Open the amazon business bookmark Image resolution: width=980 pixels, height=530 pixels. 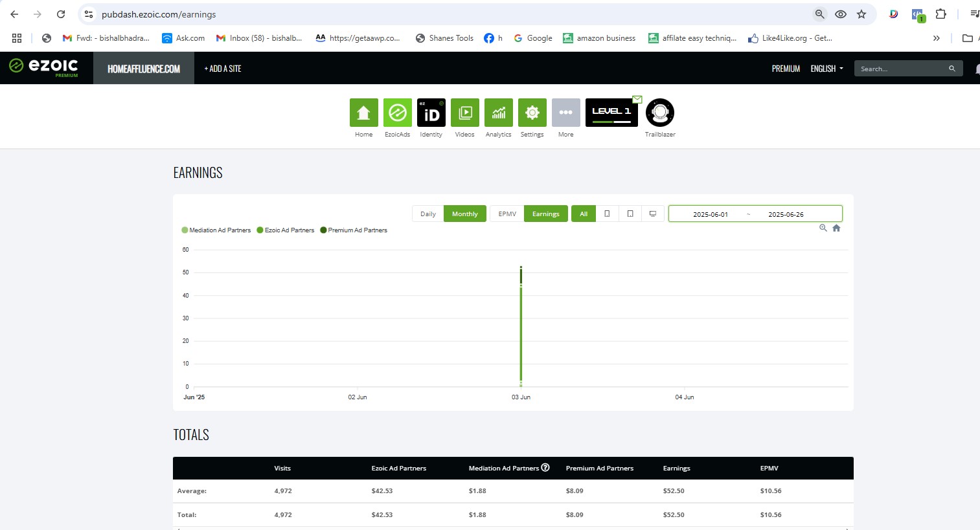point(599,38)
